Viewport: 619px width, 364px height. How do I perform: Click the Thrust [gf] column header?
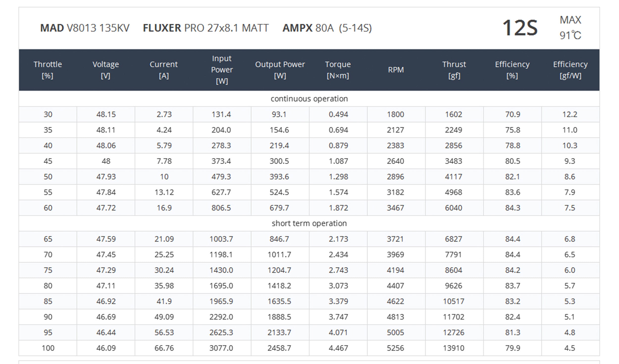(454, 70)
